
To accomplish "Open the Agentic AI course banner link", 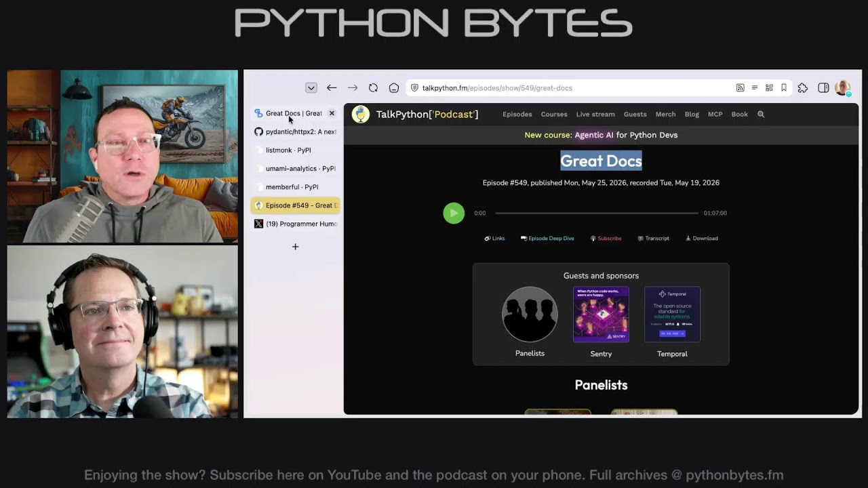I will [x=601, y=135].
